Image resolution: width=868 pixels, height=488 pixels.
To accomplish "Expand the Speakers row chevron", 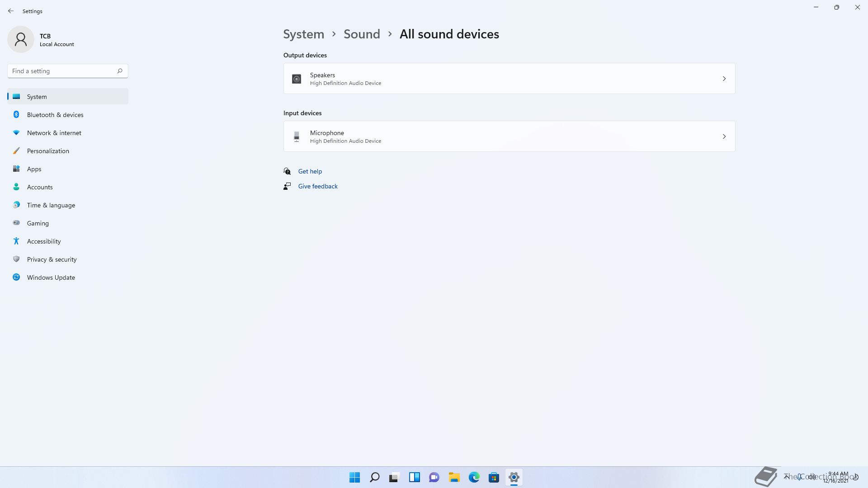I will pyautogui.click(x=724, y=79).
